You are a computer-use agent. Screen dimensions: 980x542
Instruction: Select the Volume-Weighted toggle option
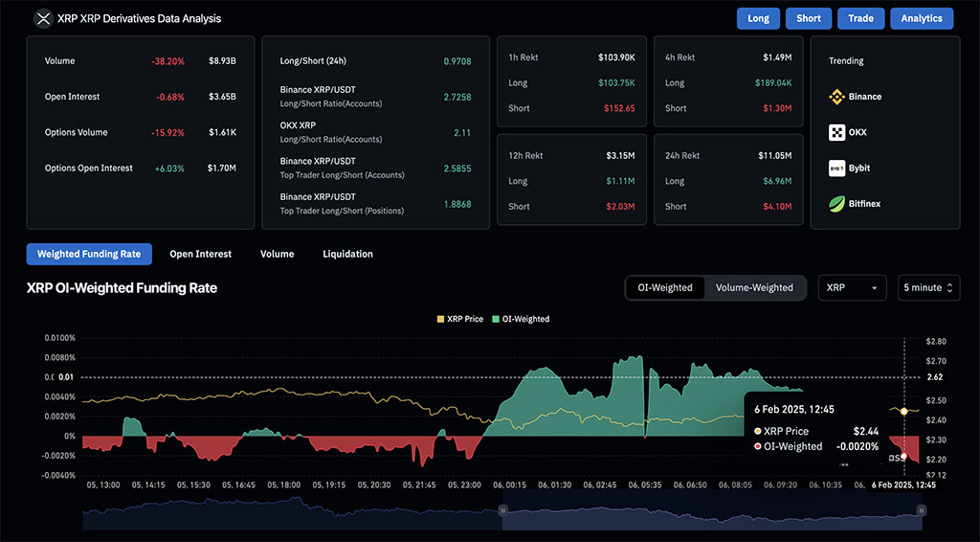(754, 287)
